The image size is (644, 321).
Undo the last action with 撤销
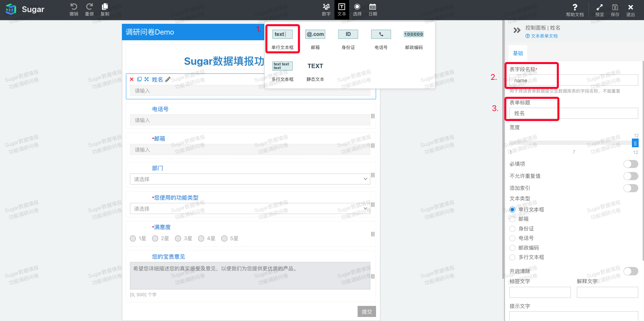tap(74, 9)
